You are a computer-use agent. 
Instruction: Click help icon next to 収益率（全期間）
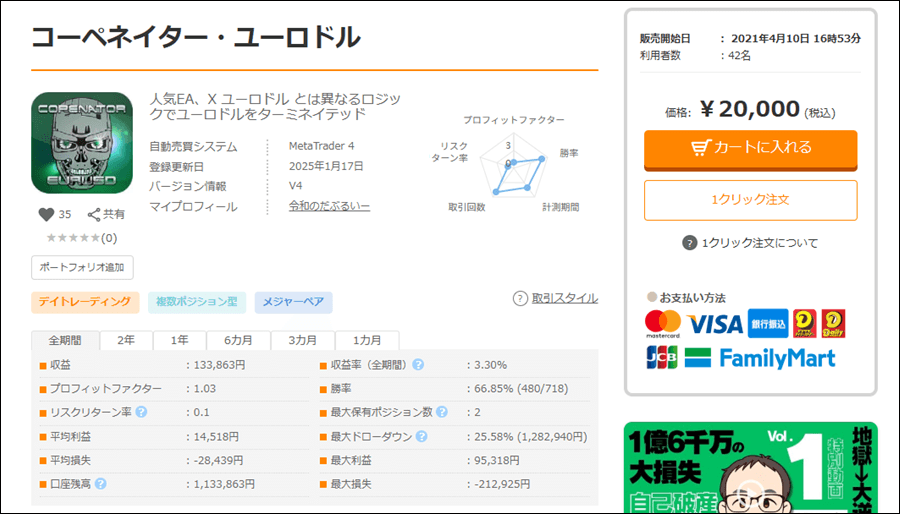pyautogui.click(x=418, y=364)
